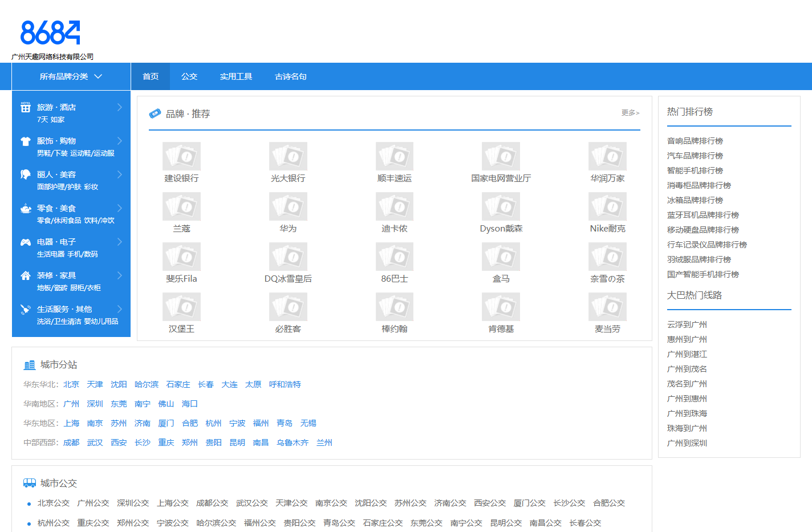Click the food icon beside 零食·美食
This screenshot has width=812, height=532.
26,208
